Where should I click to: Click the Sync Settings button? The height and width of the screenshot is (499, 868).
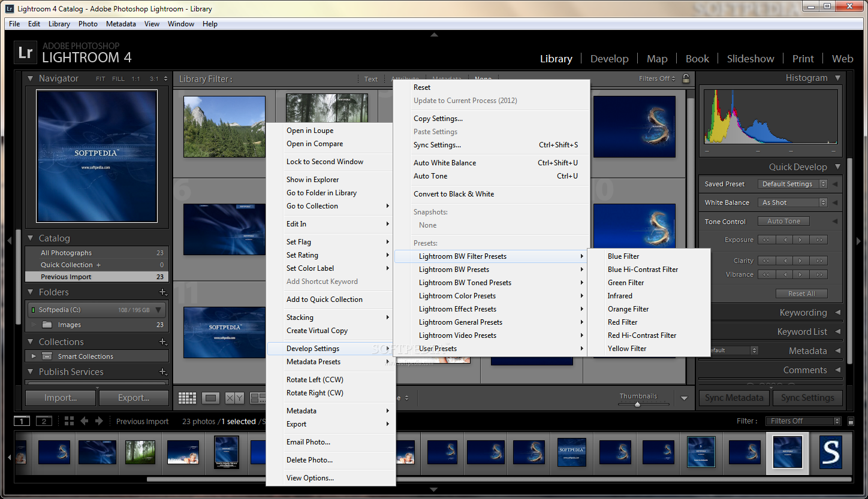point(807,398)
